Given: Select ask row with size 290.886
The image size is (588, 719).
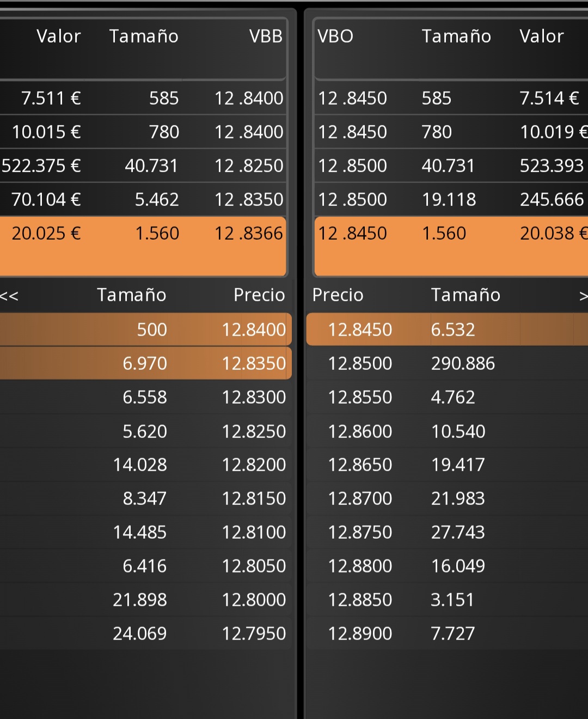Looking at the screenshot, I should tap(447, 363).
